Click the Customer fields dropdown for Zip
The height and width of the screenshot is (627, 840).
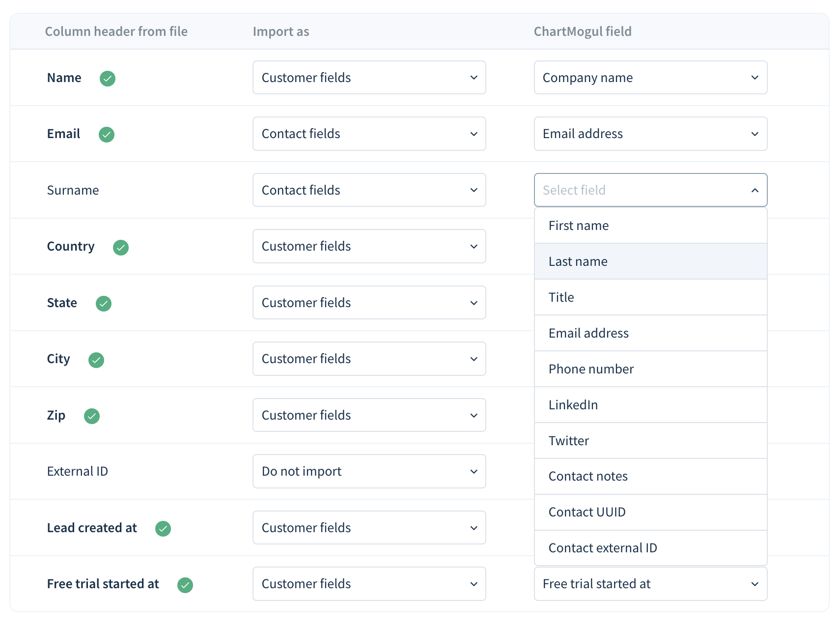[368, 415]
